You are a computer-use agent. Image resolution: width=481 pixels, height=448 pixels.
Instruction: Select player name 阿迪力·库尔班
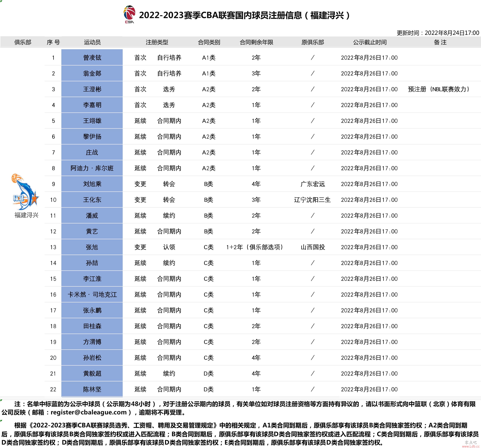click(92, 168)
